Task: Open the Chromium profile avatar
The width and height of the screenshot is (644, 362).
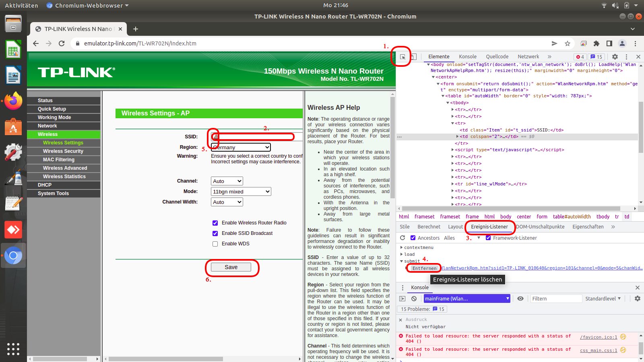Action: (x=622, y=43)
